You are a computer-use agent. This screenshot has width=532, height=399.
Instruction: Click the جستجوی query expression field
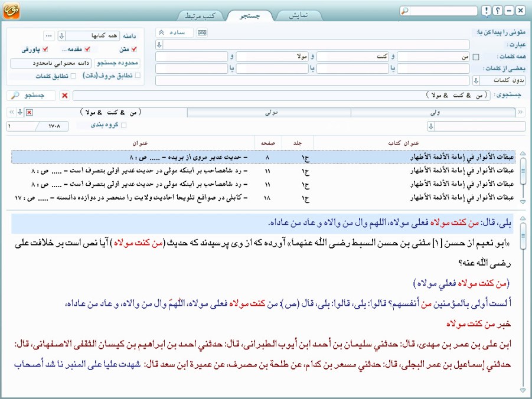[x=282, y=96]
